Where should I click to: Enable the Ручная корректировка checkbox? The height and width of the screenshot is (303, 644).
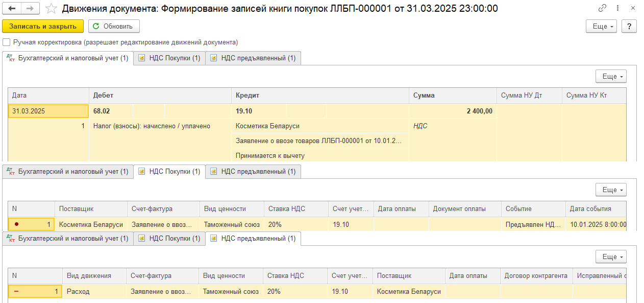(x=6, y=42)
